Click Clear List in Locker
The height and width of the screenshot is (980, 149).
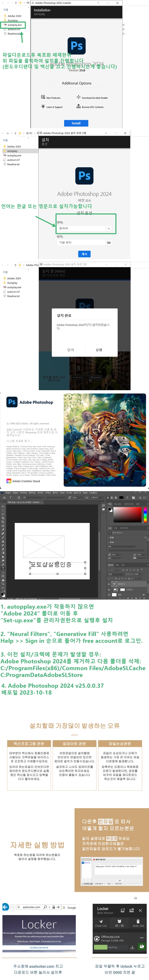pyautogui.click(x=101, y=923)
